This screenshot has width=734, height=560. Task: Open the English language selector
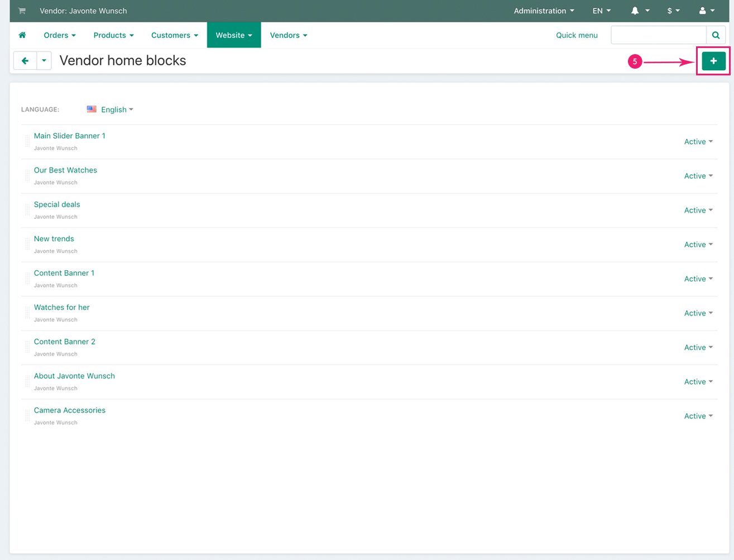tap(111, 109)
